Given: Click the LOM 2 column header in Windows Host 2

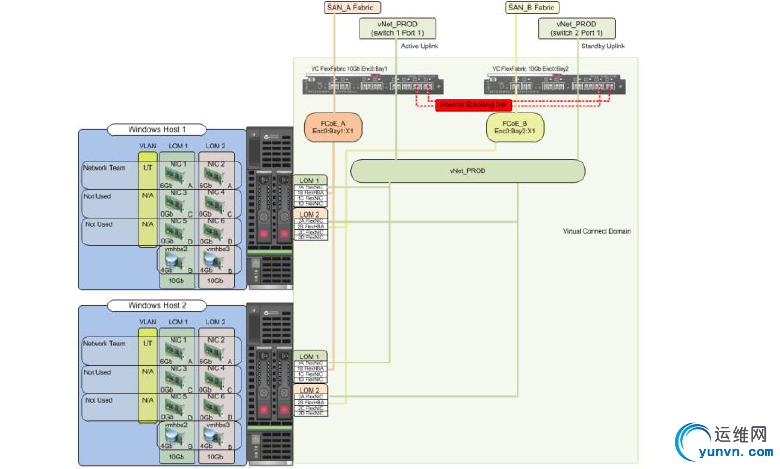Looking at the screenshot, I should point(215,322).
